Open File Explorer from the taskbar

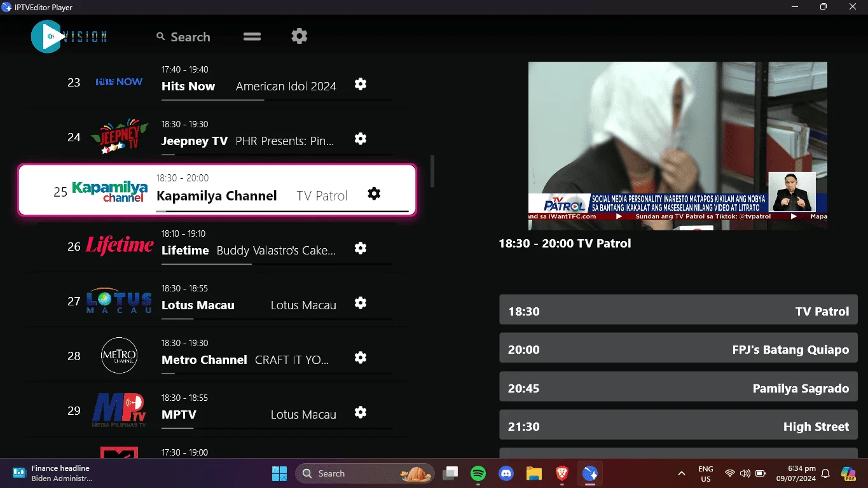tap(534, 473)
